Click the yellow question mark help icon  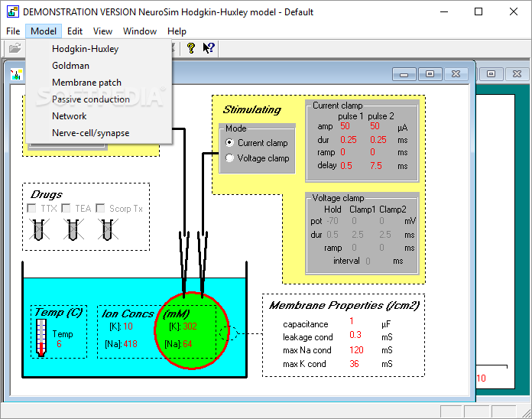click(191, 48)
